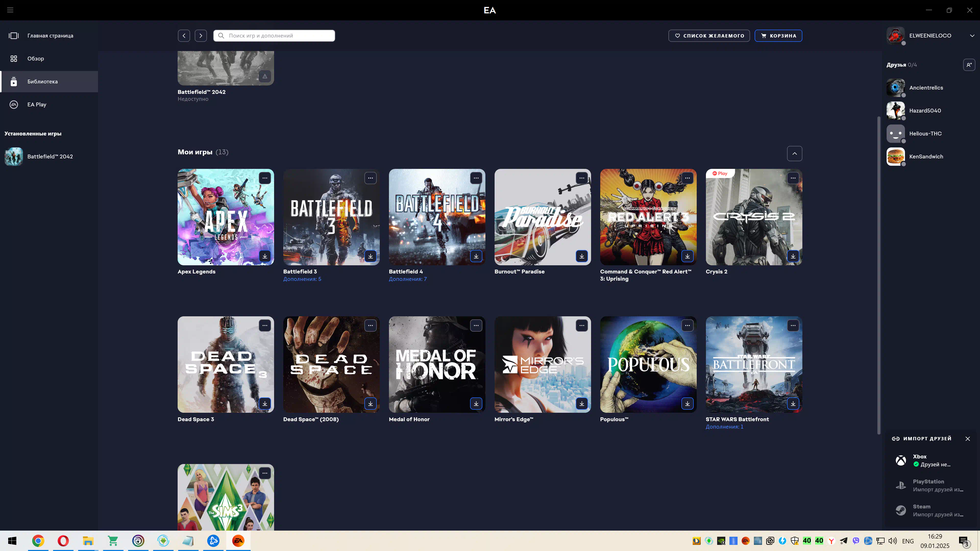
Task: Open the Apex Legends cover thumbnail
Action: click(226, 217)
